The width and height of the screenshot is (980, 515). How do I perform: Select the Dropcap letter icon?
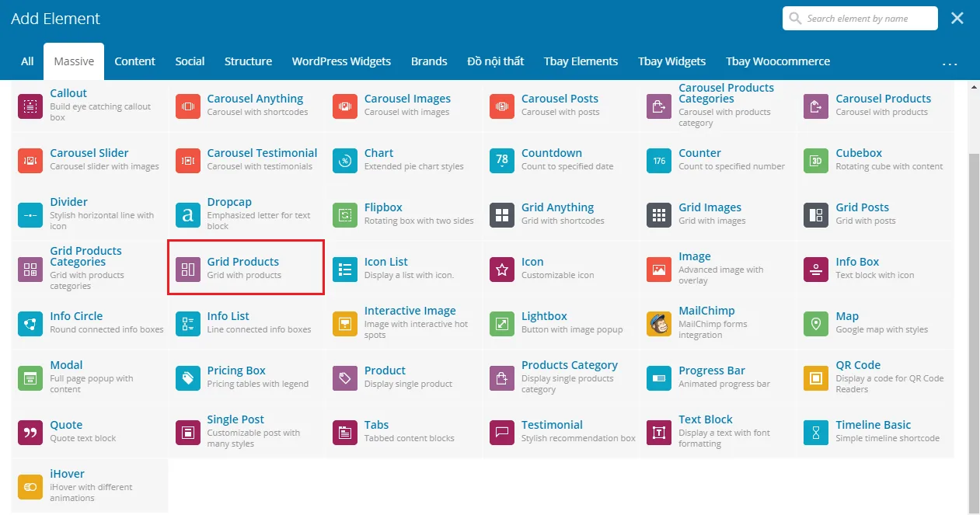pyautogui.click(x=187, y=214)
